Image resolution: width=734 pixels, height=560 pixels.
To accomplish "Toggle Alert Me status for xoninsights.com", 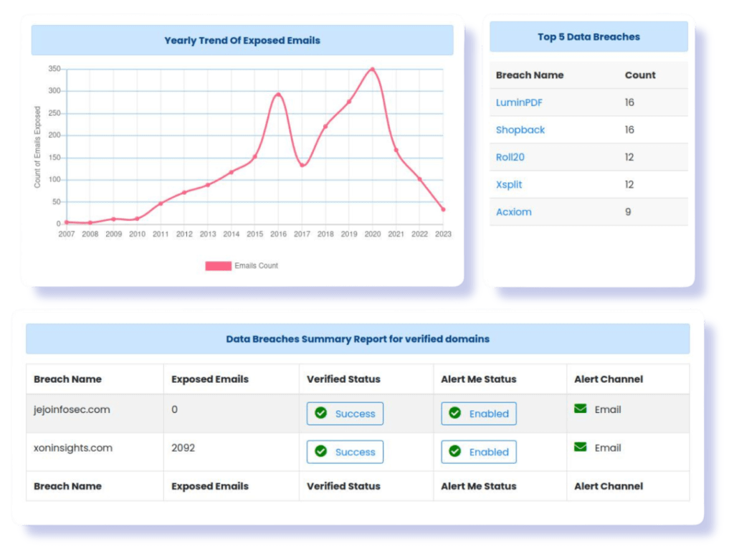I will tap(478, 452).
